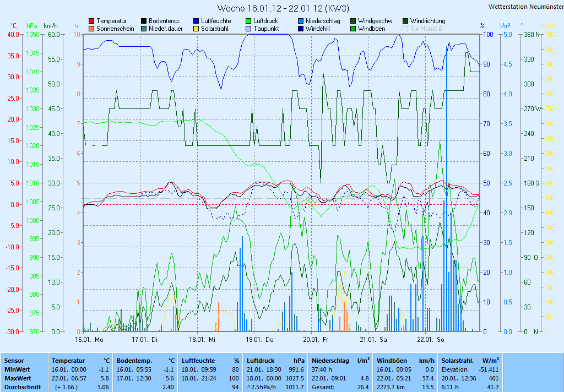
Task: Click the Nieder.dauer legend square
Action: pos(144,29)
